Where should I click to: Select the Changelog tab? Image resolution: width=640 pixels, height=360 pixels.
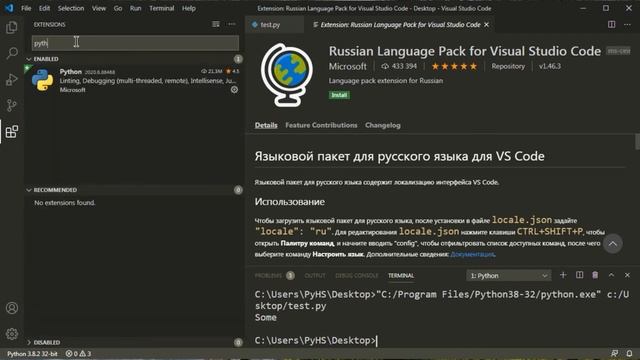(382, 125)
